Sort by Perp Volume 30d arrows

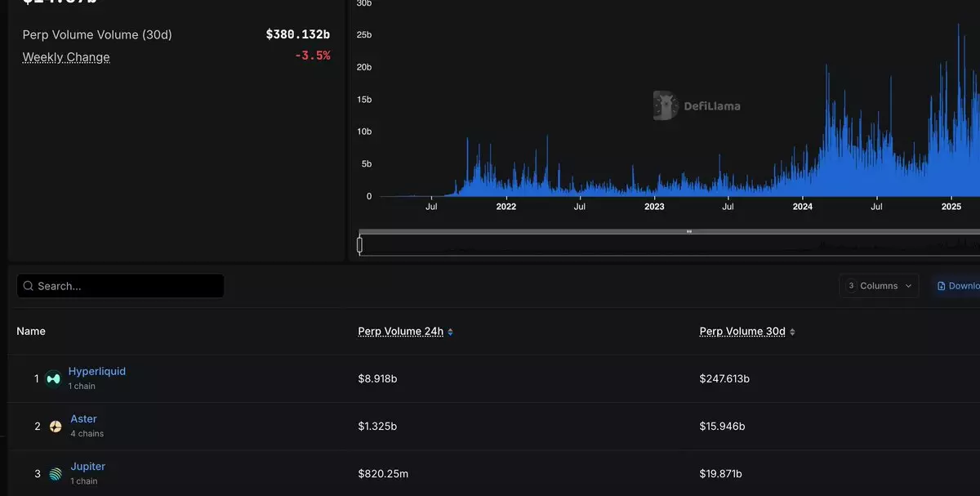click(792, 332)
